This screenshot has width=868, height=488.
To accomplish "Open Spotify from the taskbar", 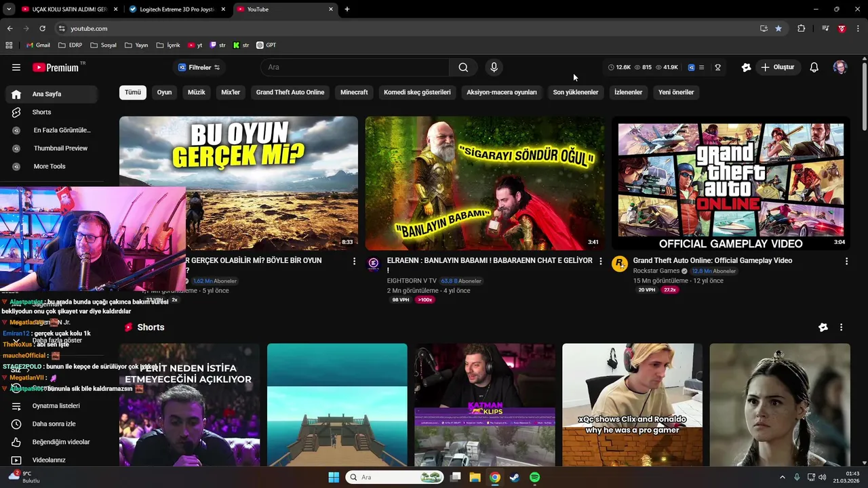I will point(534,477).
